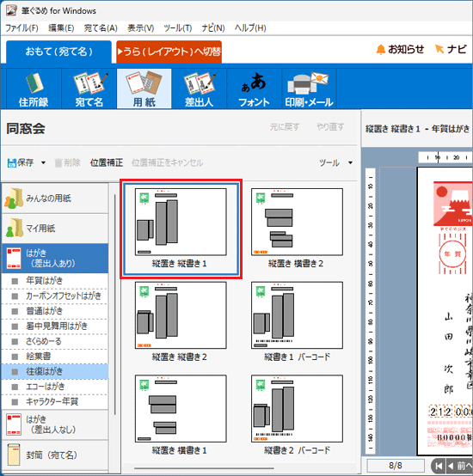
Task: Select the マイ用紙 category
Action: coord(55,229)
